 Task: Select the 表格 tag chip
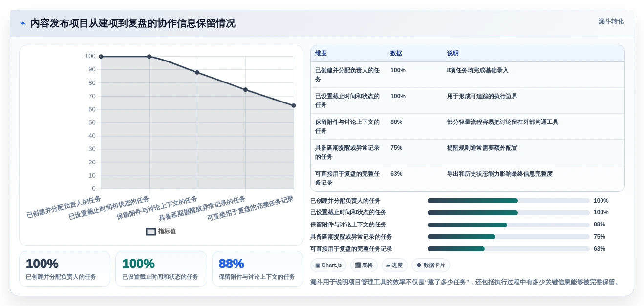click(x=364, y=265)
